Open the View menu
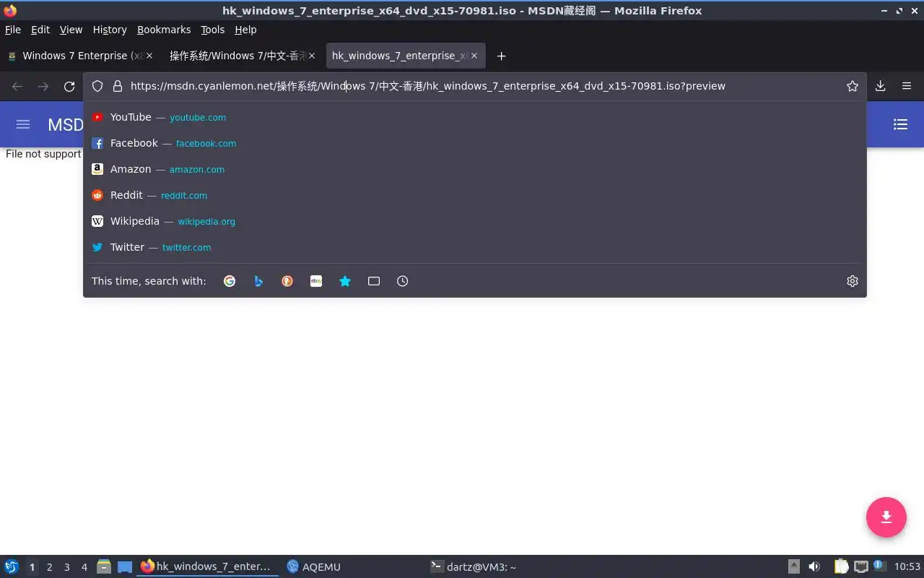The image size is (924, 578). (71, 30)
